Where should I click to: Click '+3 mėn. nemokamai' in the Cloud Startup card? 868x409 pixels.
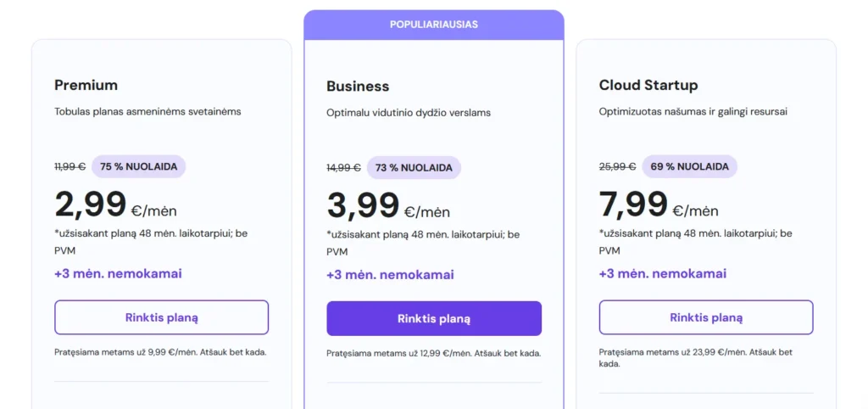663,274
